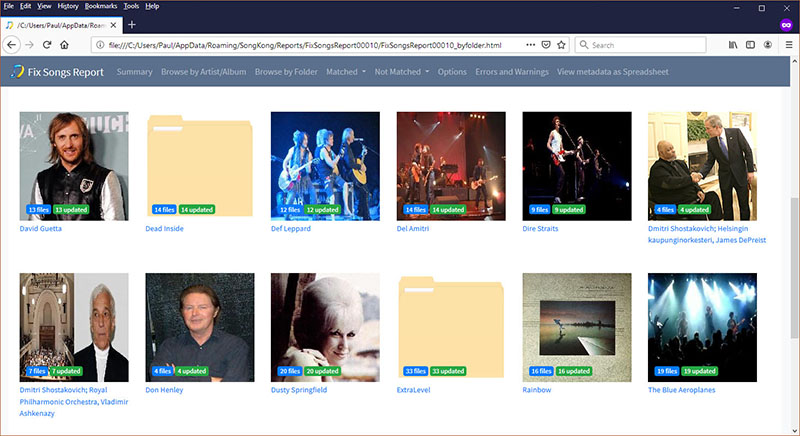
Task: Open Errors and Warnings page
Action: click(x=512, y=72)
